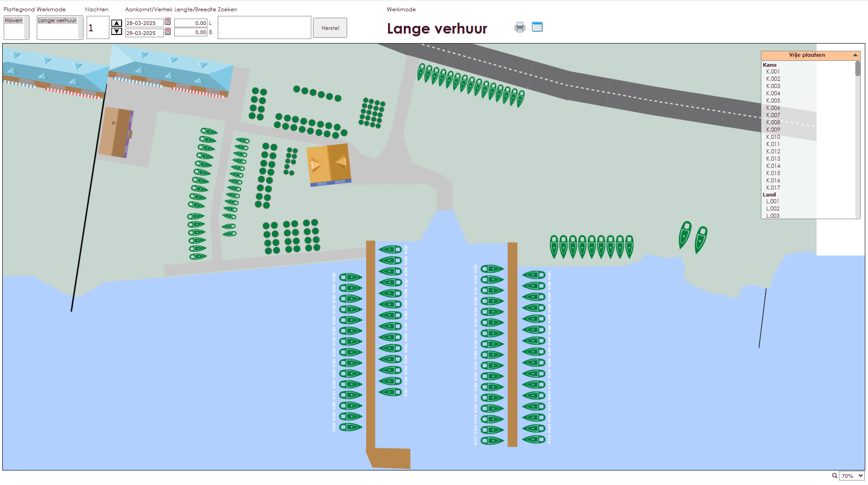Choose land place L.002
868x485 pixels.
click(773, 209)
